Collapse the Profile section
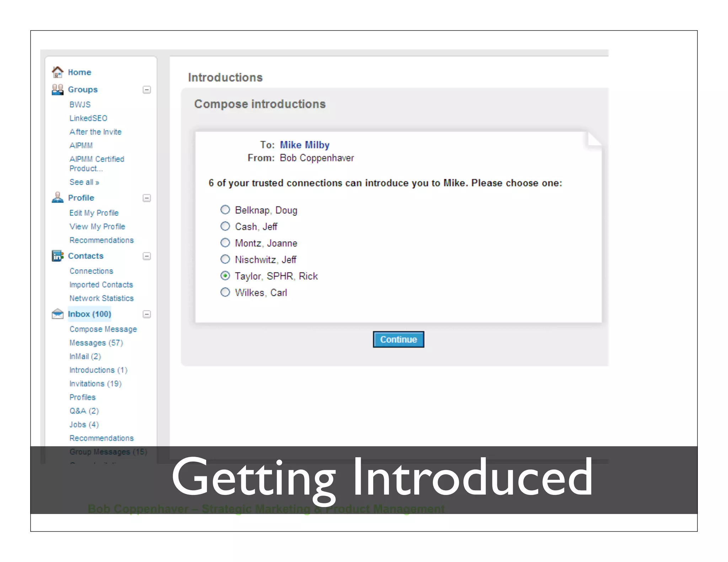 [147, 198]
